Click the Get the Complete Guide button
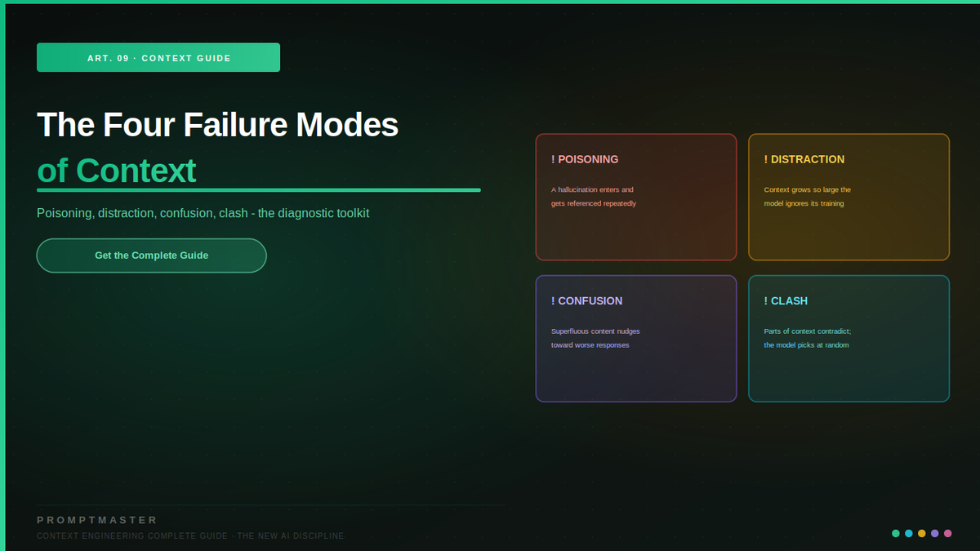980x551 pixels. [x=151, y=256]
